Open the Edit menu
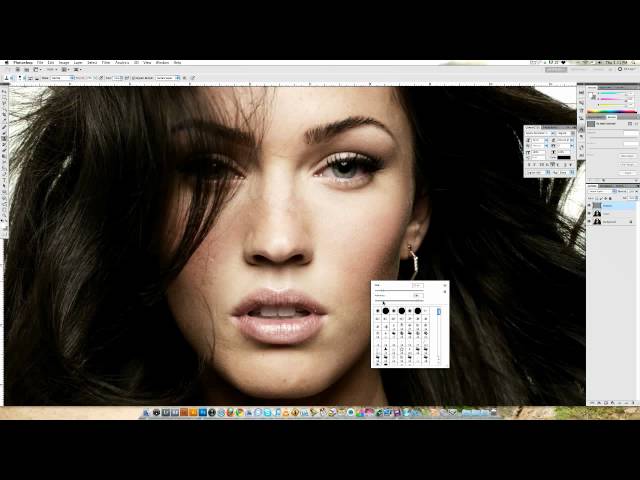The height and width of the screenshot is (480, 640). click(x=51, y=62)
